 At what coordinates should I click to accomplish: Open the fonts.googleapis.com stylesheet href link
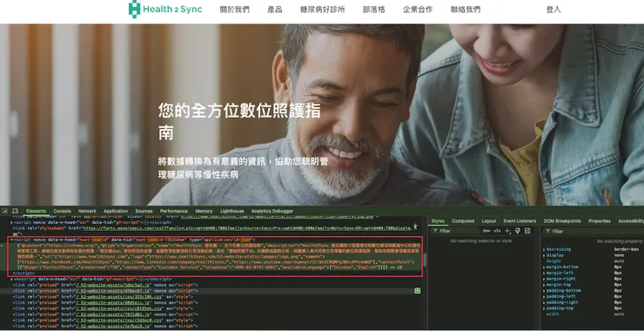pos(247,228)
